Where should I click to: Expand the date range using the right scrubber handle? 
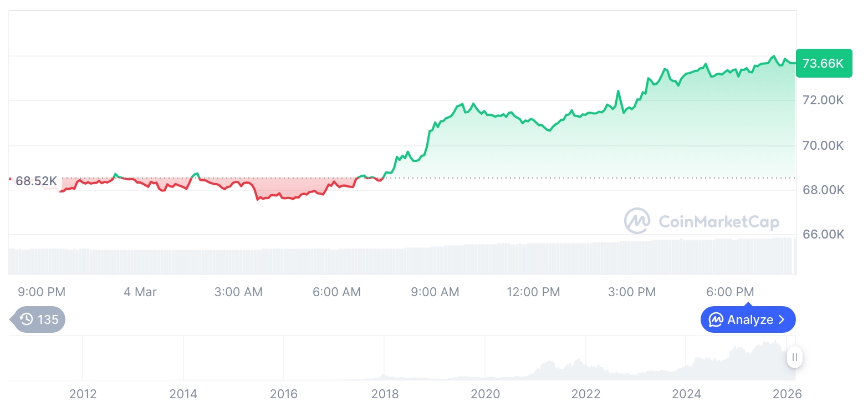coord(794,358)
